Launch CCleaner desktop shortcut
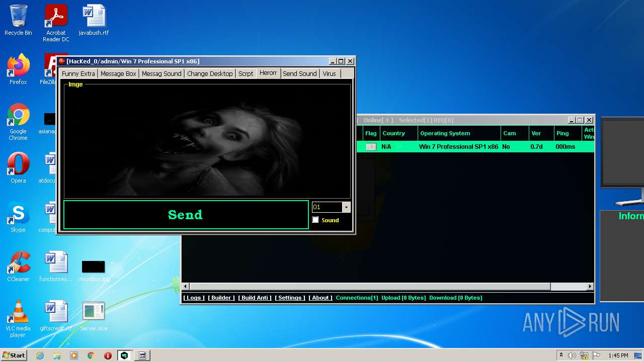The image size is (644, 362). click(18, 266)
